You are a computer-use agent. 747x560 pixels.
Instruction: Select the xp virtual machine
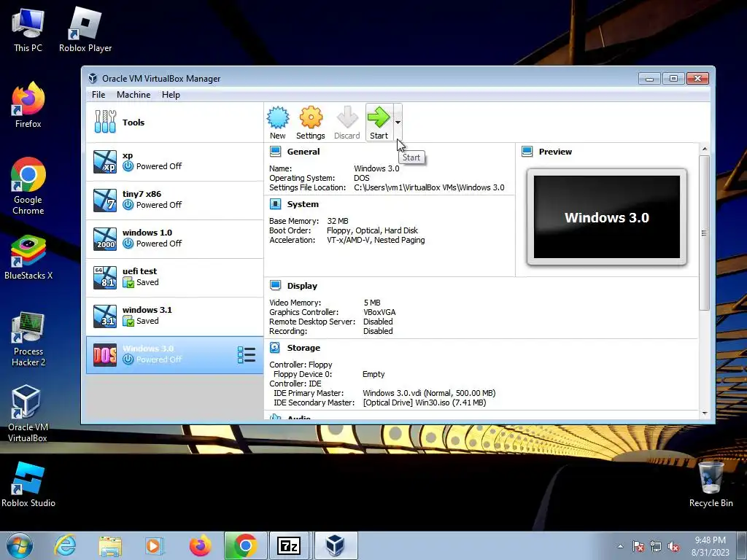[174, 161]
